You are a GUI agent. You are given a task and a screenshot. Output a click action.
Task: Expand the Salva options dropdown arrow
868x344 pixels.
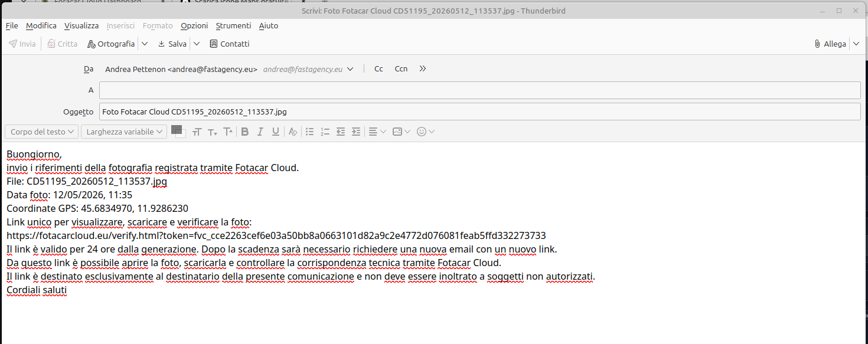coord(197,44)
